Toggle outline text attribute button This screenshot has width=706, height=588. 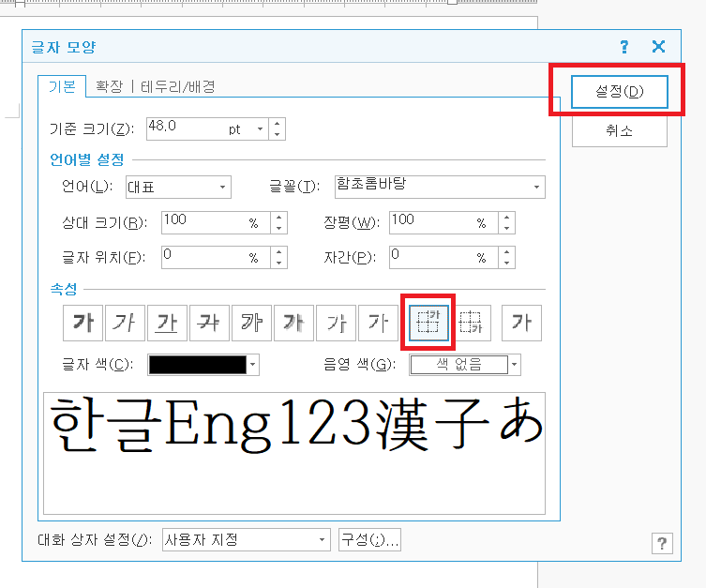251,323
